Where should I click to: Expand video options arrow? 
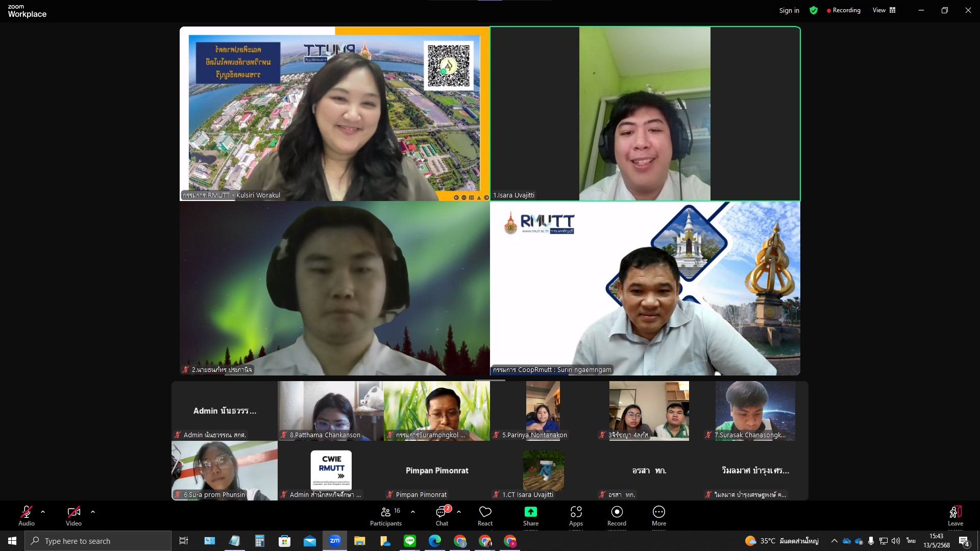93,512
